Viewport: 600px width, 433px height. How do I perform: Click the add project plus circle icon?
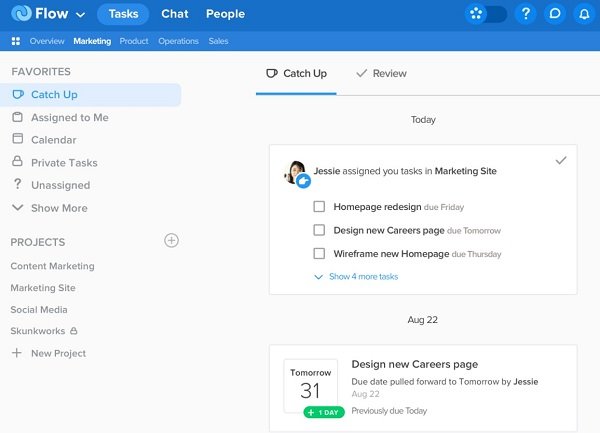coord(171,241)
